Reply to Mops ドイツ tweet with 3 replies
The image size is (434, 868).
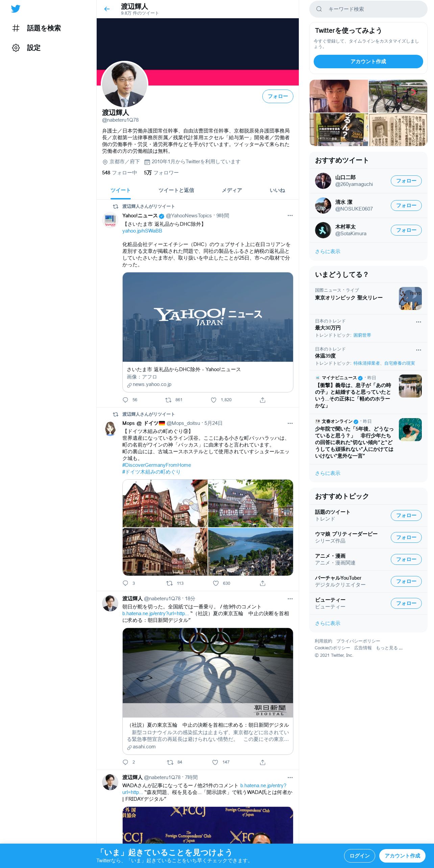(x=125, y=583)
